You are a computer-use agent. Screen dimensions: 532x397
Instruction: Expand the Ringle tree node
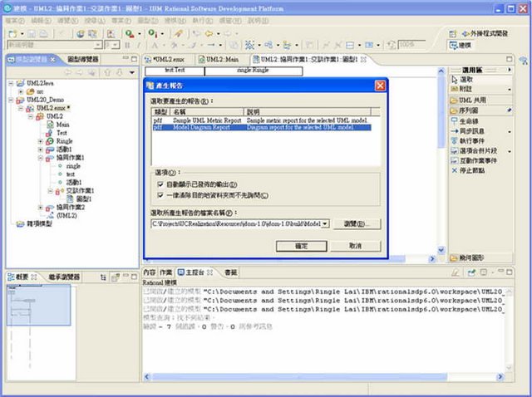(41, 141)
